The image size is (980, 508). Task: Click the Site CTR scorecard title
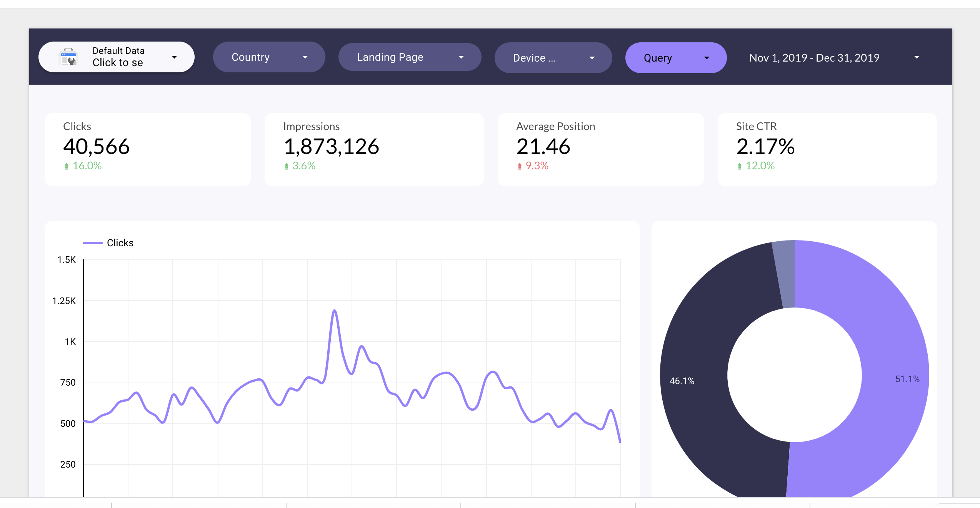757,126
